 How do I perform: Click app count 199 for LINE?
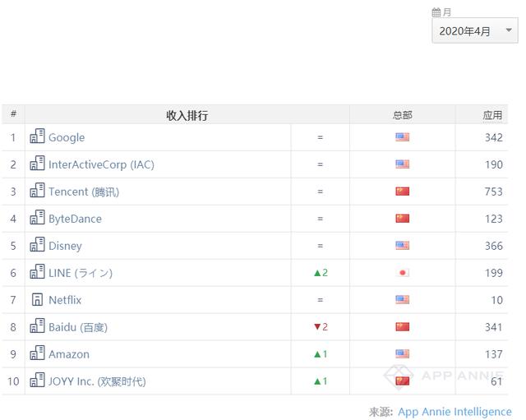click(494, 273)
